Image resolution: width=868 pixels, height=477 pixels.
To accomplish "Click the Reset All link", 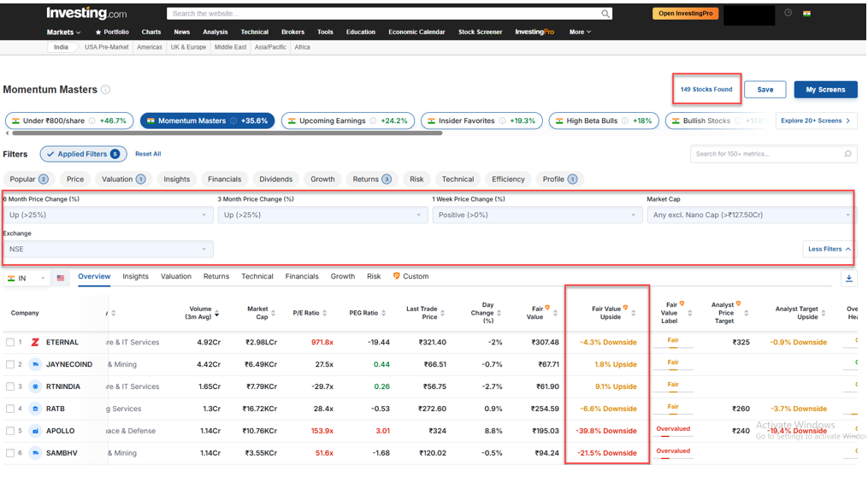I will (148, 155).
